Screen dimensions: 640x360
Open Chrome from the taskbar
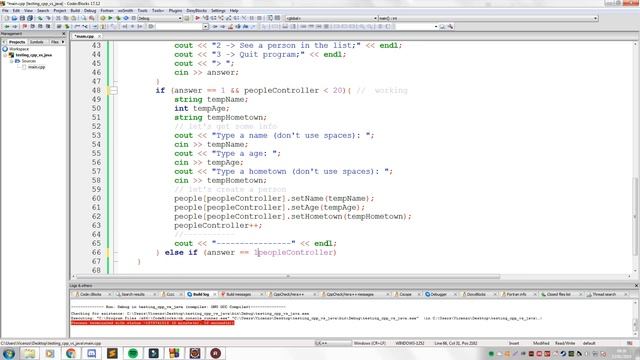[x=71, y=353]
